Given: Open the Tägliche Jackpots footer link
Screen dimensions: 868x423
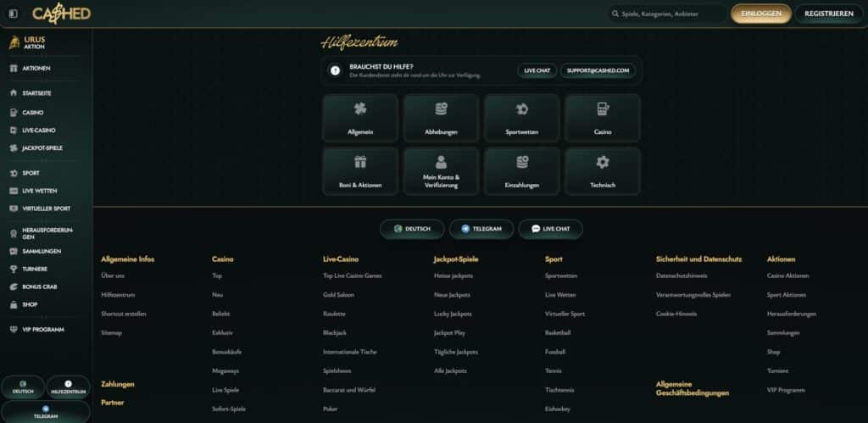Looking at the screenshot, I should (x=455, y=352).
